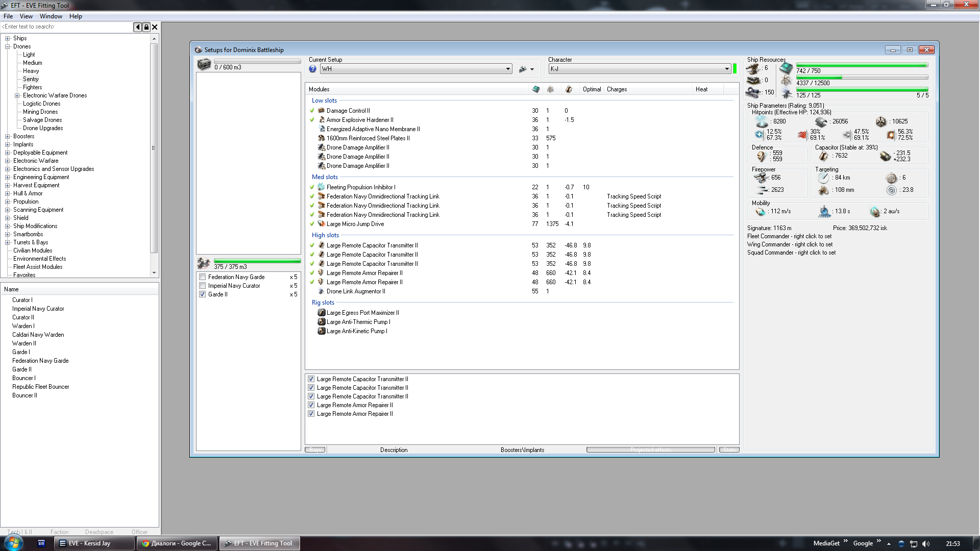Uncheck second projected Large Remote Armor Repairer II
The height and width of the screenshot is (551, 980).
tap(311, 414)
